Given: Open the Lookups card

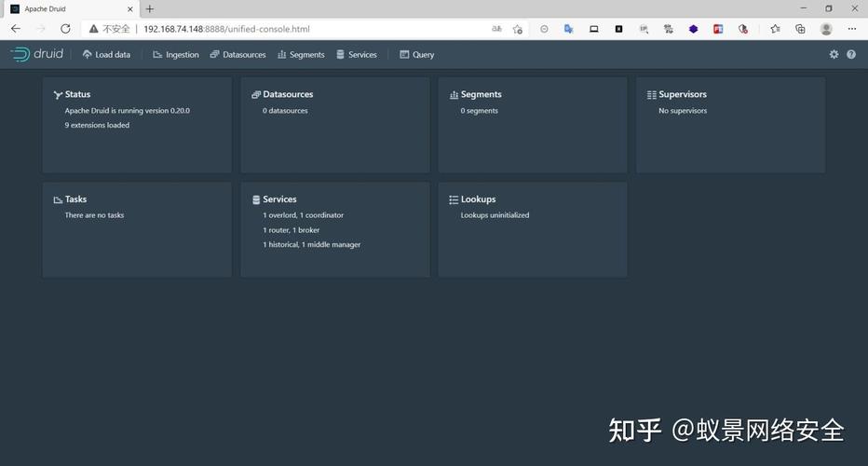Looking at the screenshot, I should [533, 229].
